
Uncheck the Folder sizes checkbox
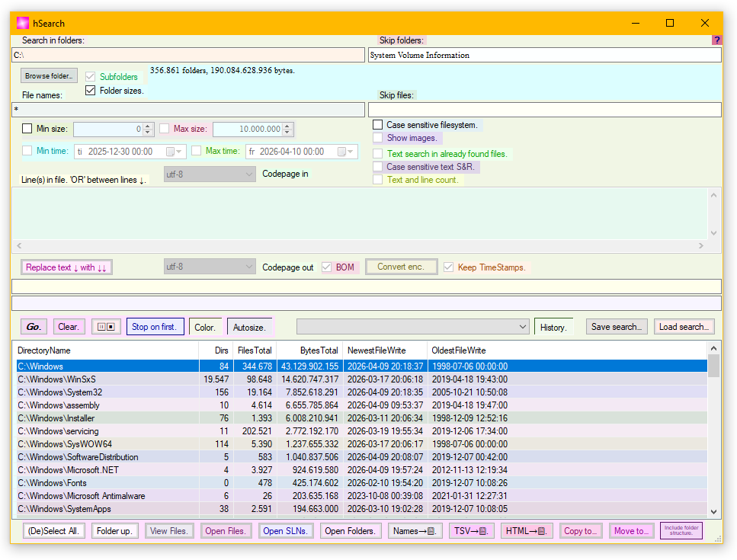[x=90, y=90]
